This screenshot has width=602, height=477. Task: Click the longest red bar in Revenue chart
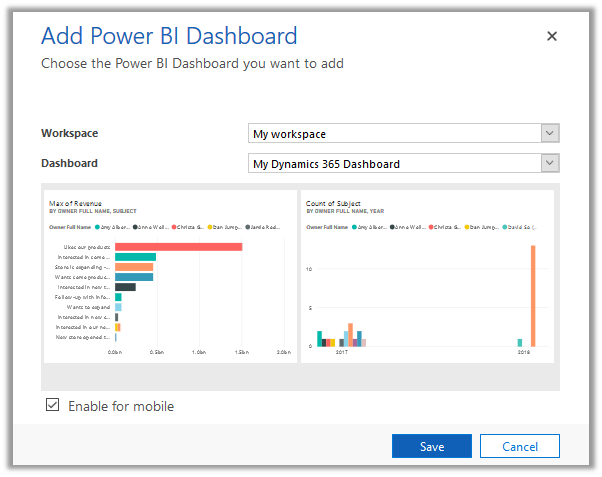(178, 247)
